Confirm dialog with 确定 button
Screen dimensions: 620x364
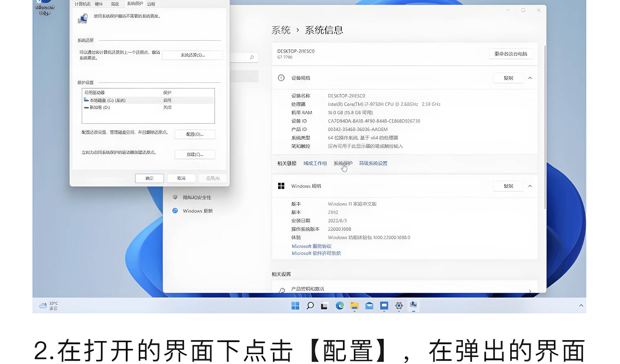149,178
